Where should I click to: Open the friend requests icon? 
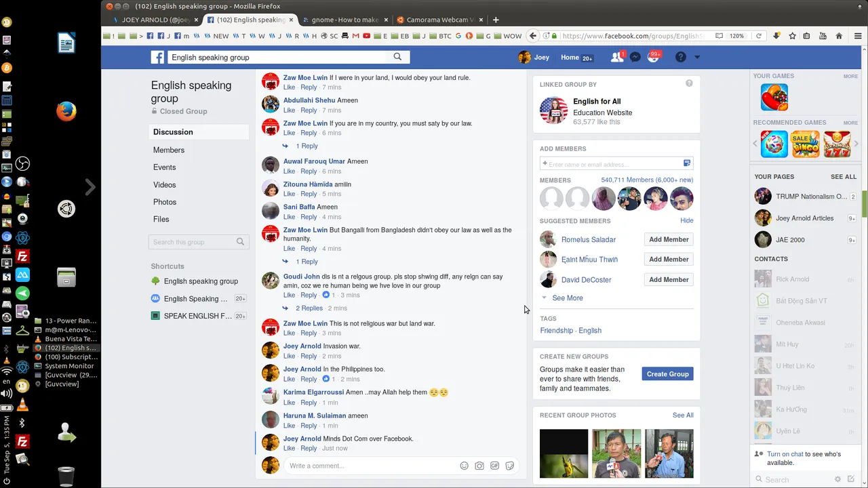pos(617,58)
